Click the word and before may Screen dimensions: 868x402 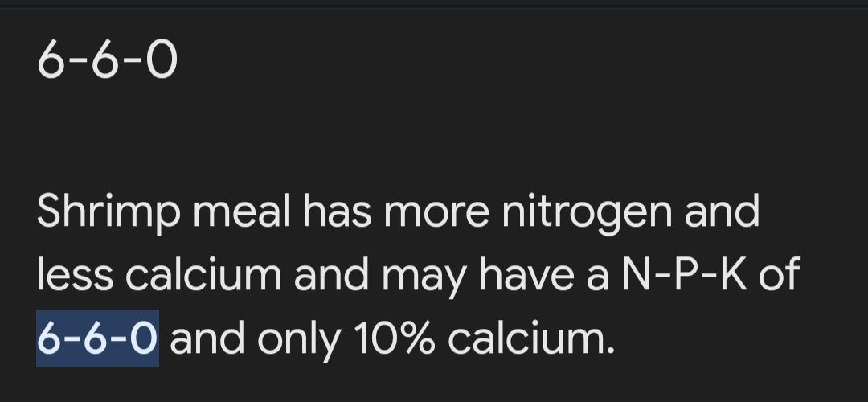[331, 275]
